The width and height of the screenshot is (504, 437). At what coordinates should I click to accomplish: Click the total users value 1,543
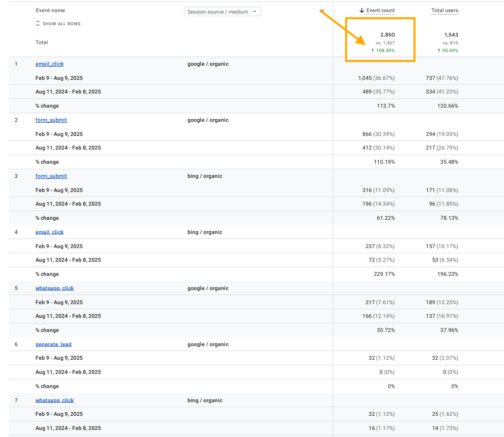click(x=451, y=35)
